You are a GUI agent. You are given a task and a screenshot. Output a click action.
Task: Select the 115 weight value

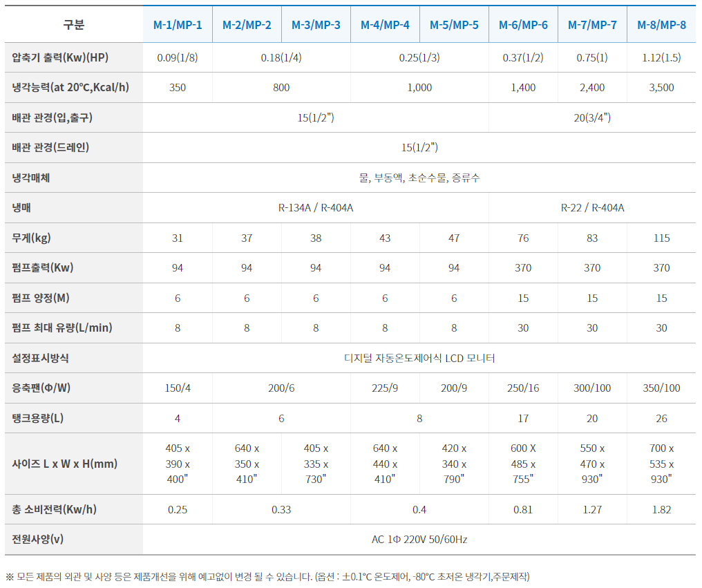[x=661, y=238]
